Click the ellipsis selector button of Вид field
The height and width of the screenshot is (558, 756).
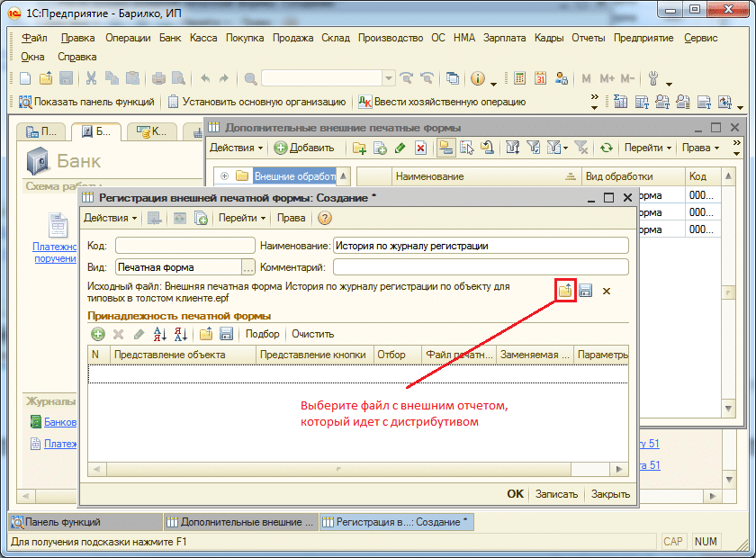click(x=248, y=267)
